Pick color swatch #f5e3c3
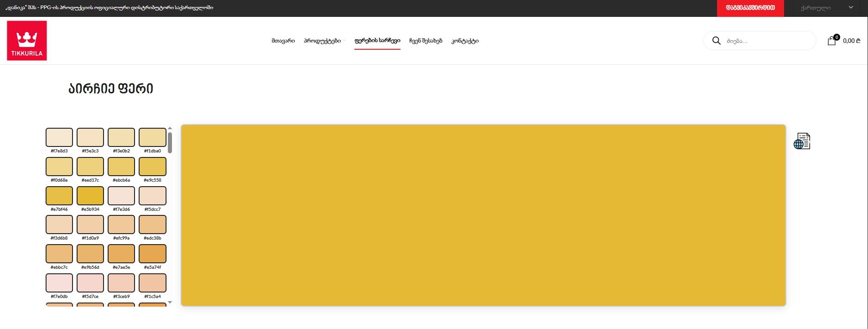 click(x=90, y=137)
